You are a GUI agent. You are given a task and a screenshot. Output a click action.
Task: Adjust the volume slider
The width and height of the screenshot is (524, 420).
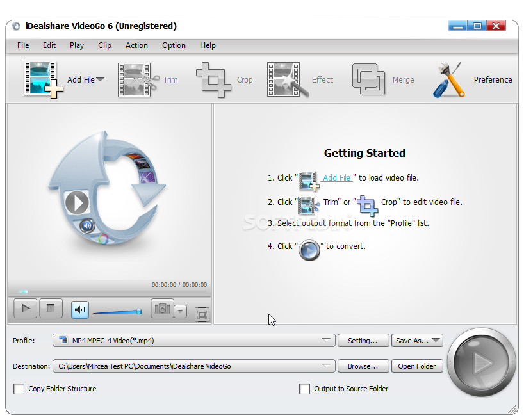(x=117, y=312)
